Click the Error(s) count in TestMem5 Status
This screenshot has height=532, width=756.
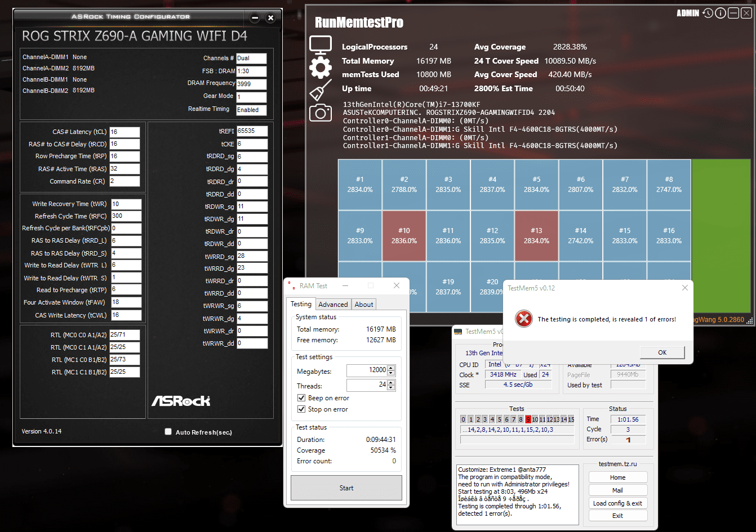pyautogui.click(x=628, y=440)
